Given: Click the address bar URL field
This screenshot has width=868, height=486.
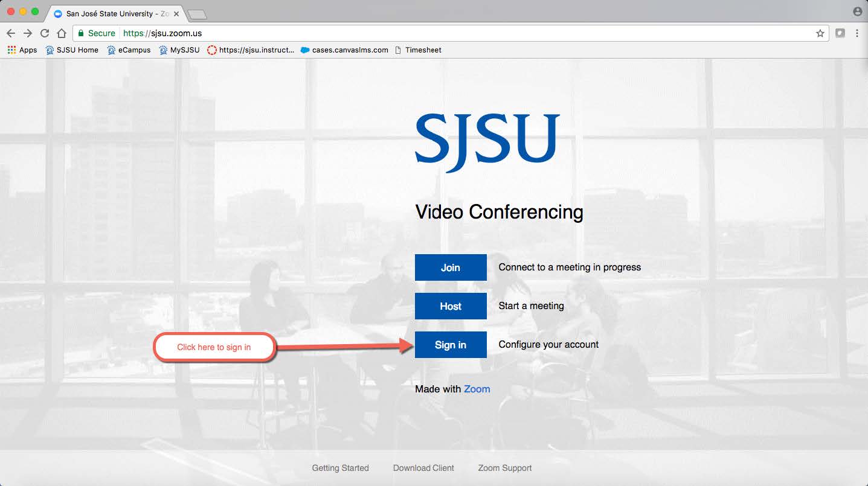Looking at the screenshot, I should click(423, 33).
